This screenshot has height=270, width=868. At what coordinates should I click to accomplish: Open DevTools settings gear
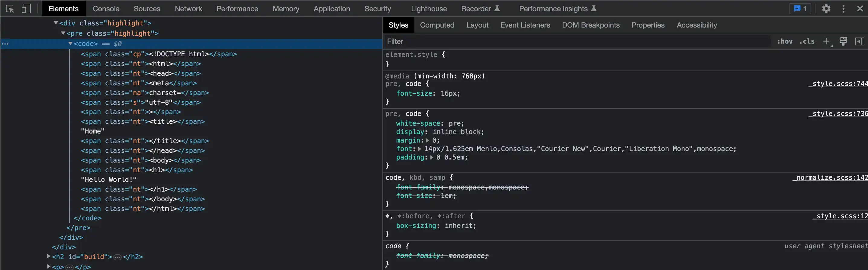[x=826, y=9]
